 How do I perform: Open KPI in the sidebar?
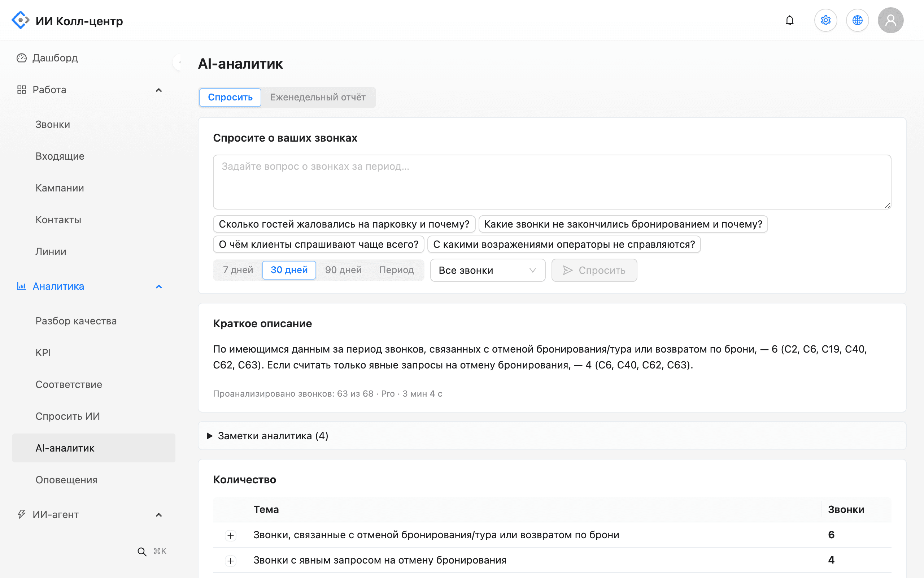coord(93,353)
